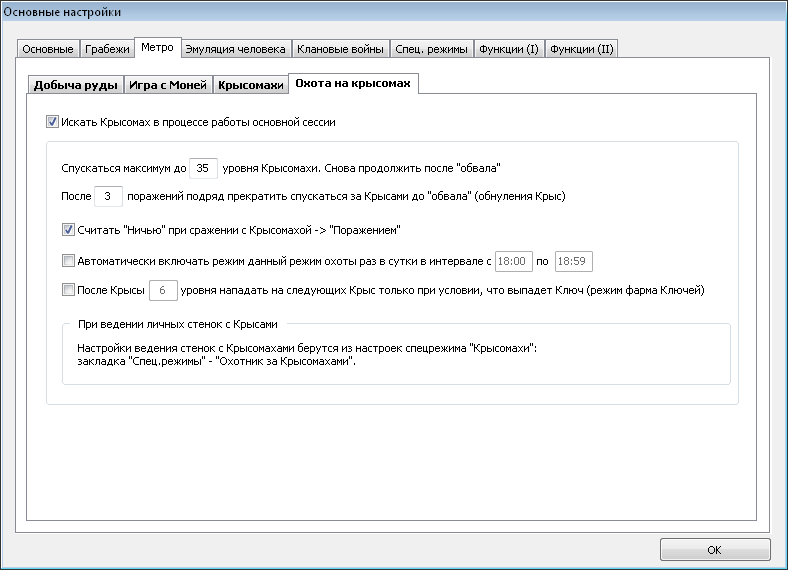The width and height of the screenshot is (788, 570).
Task: Open the Игра с Моней sub-tab
Action: 168,85
